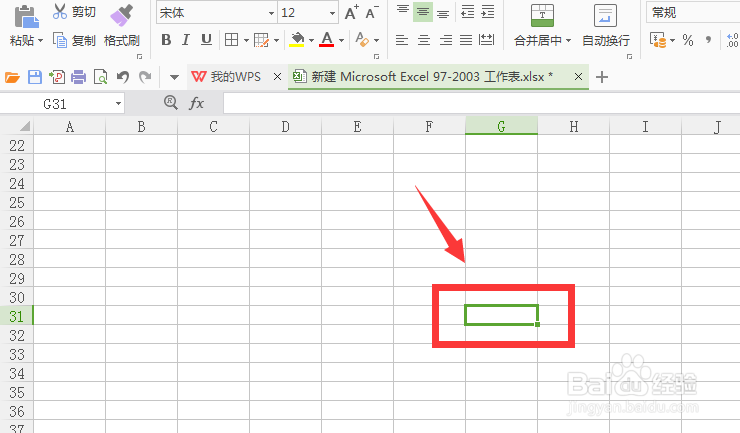Select the Format Painter brush

121,16
